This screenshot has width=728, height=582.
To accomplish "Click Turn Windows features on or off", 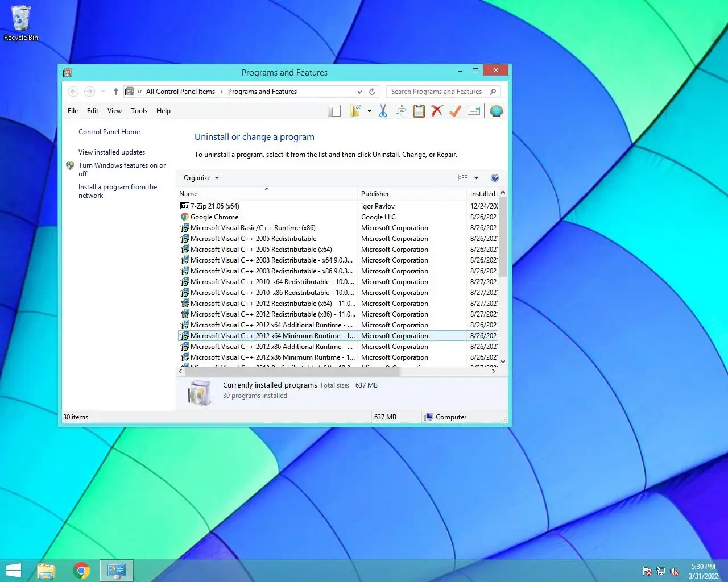I will (122, 169).
